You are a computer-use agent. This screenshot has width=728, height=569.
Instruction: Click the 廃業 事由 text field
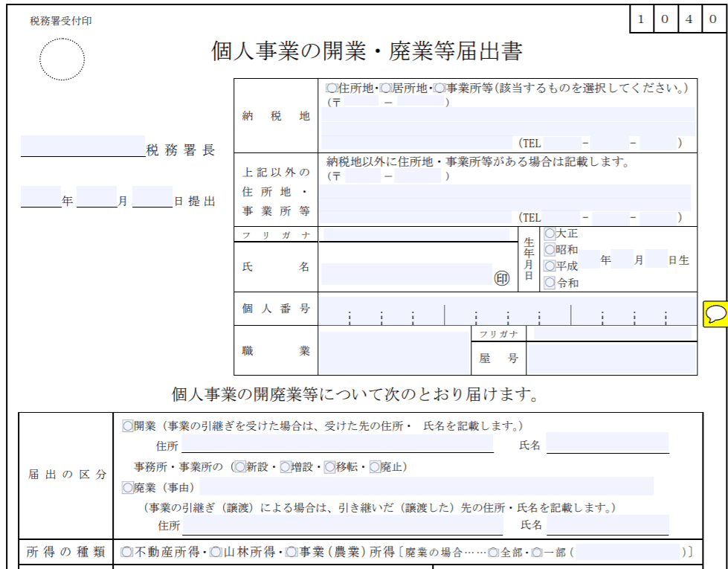[x=425, y=487]
